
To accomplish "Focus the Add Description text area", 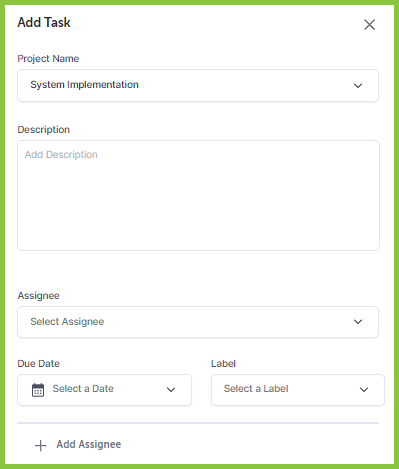I will pos(198,195).
